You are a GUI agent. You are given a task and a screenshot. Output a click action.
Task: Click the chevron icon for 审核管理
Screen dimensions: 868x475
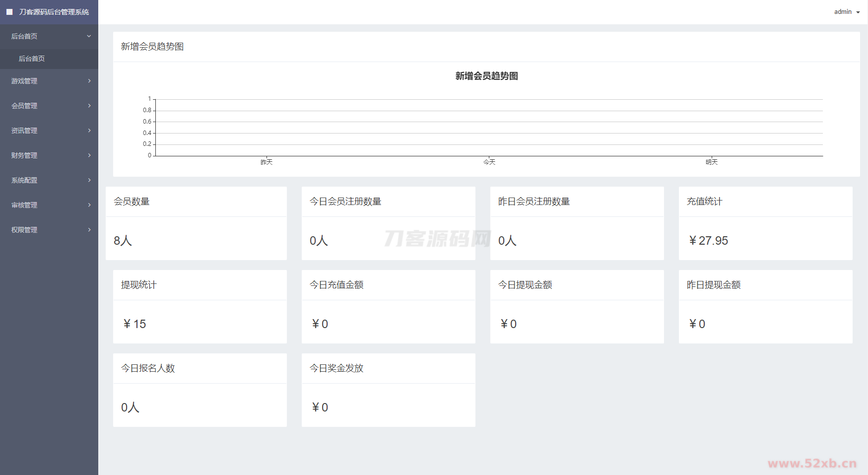(89, 205)
